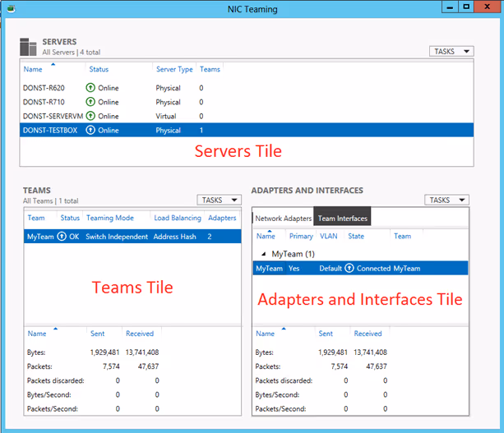504x433 pixels.
Task: Click Packets discarded row in Teams statistics
Action: [x=132, y=380]
